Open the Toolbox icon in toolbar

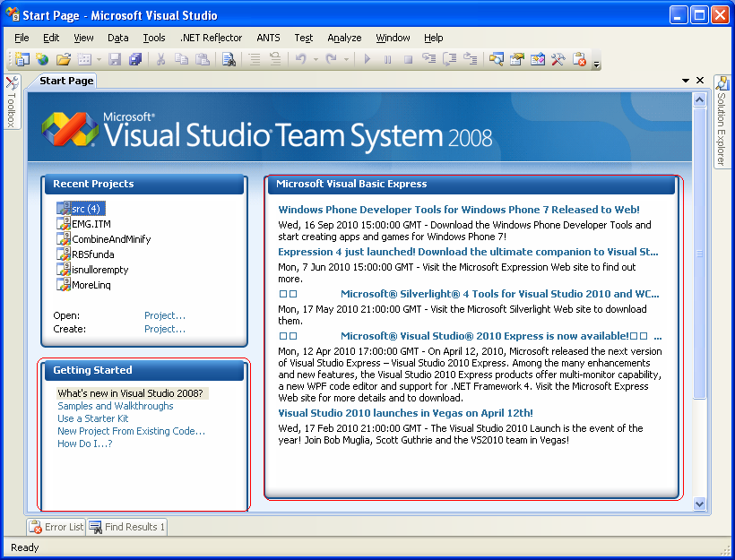point(558,59)
